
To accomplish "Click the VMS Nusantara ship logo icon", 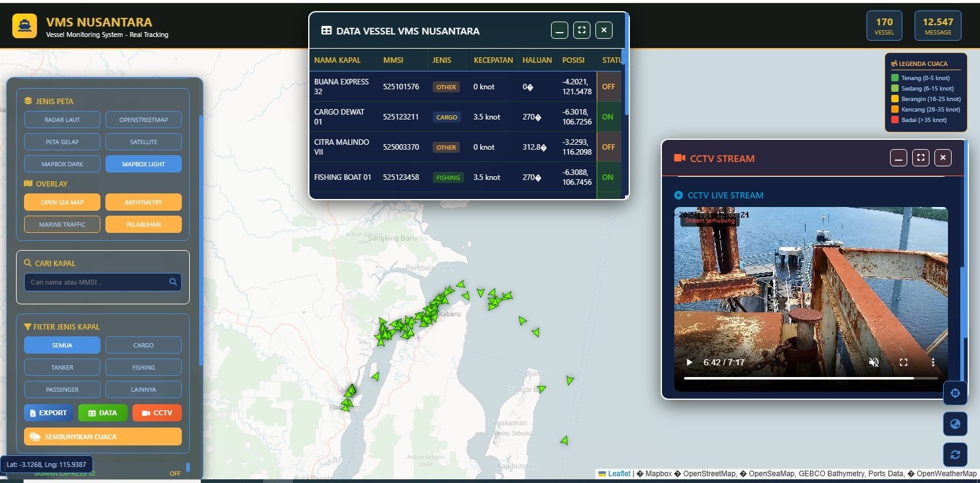I will point(25,26).
